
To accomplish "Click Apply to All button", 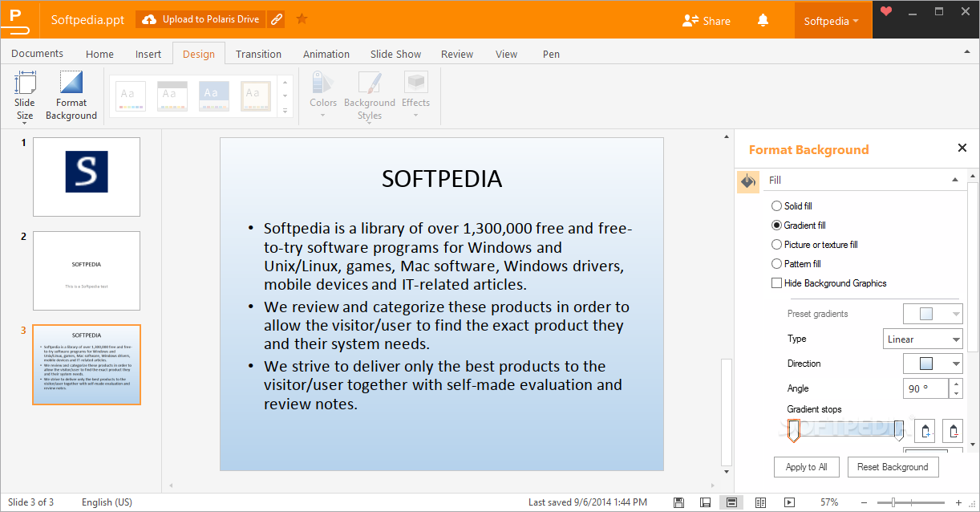I will pos(806,467).
